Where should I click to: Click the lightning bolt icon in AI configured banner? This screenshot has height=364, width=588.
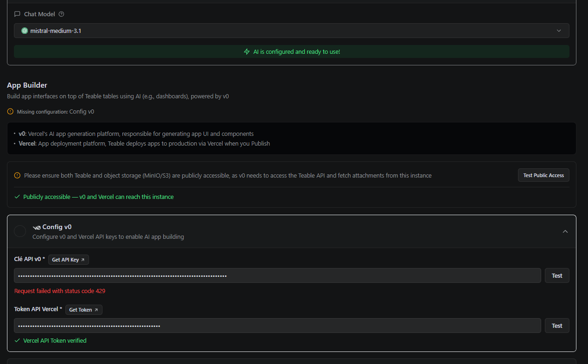click(x=247, y=52)
